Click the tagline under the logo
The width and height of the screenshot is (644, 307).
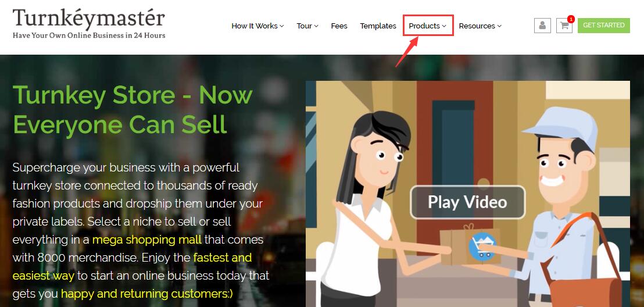click(x=89, y=35)
